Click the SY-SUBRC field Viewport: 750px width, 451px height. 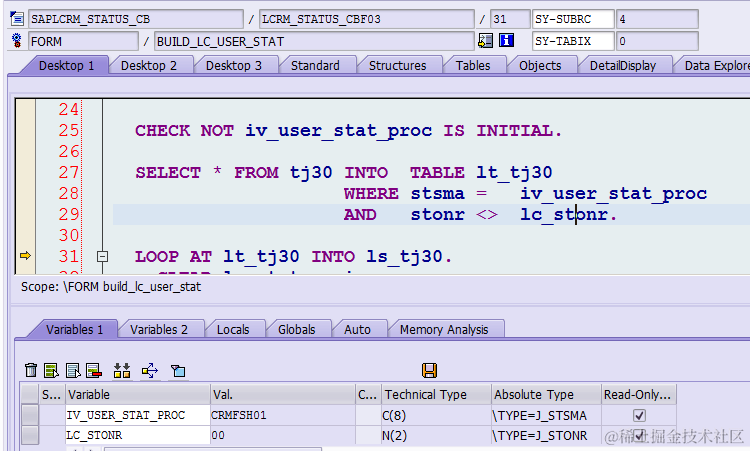pyautogui.click(x=573, y=19)
